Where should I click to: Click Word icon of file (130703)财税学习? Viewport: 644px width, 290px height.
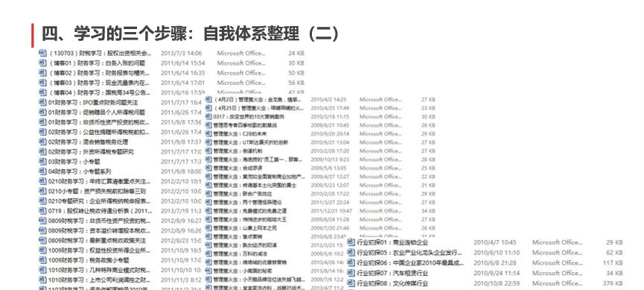(42, 53)
